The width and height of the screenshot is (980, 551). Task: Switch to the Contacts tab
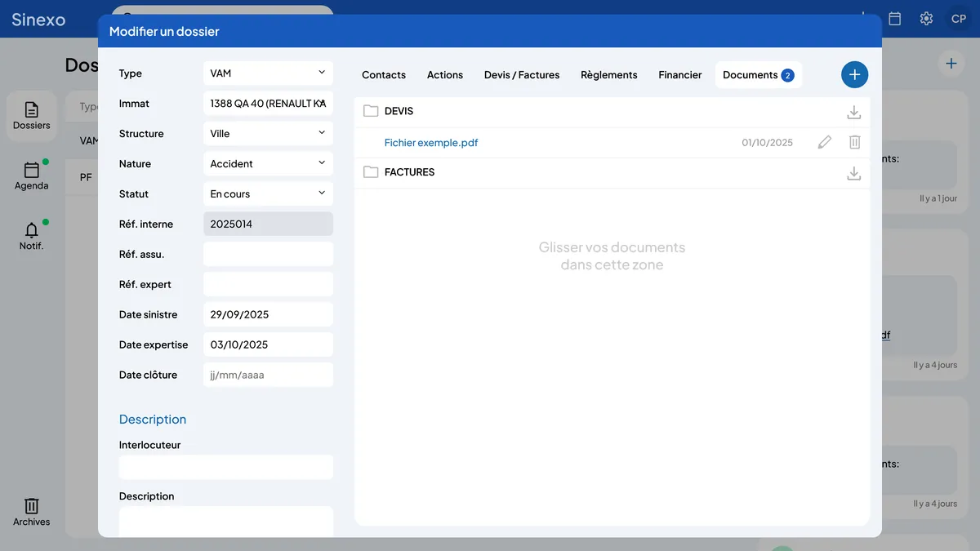384,75
